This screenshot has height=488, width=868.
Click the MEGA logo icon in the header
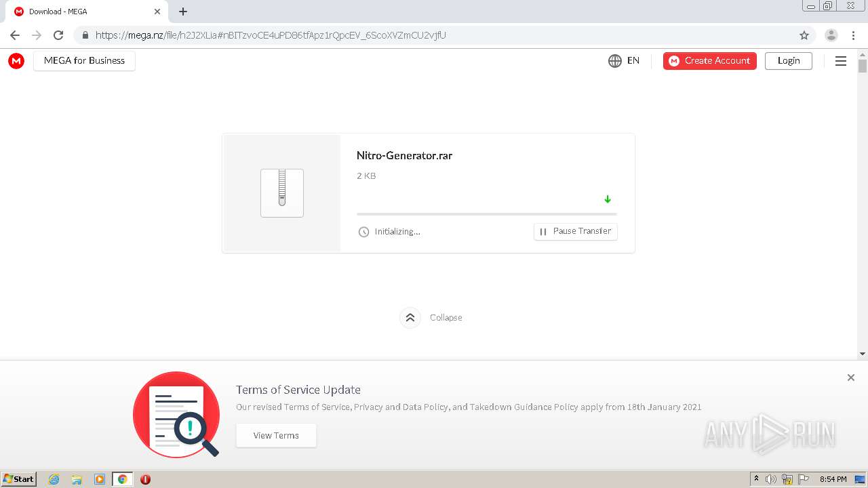(16, 61)
